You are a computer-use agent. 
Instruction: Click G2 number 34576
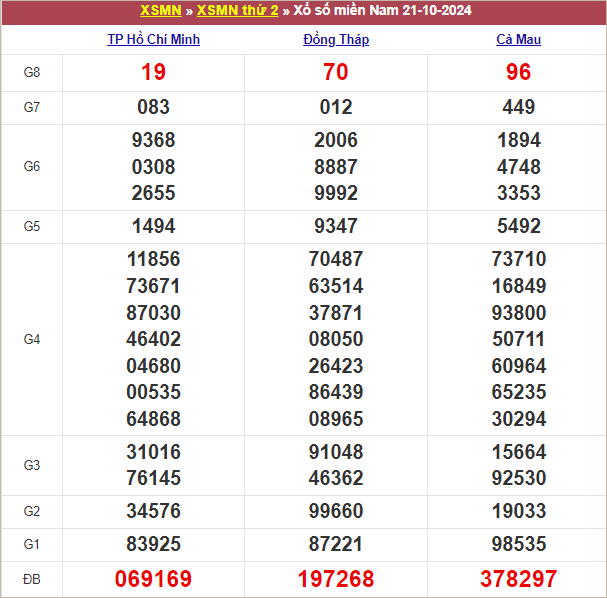coord(153,511)
